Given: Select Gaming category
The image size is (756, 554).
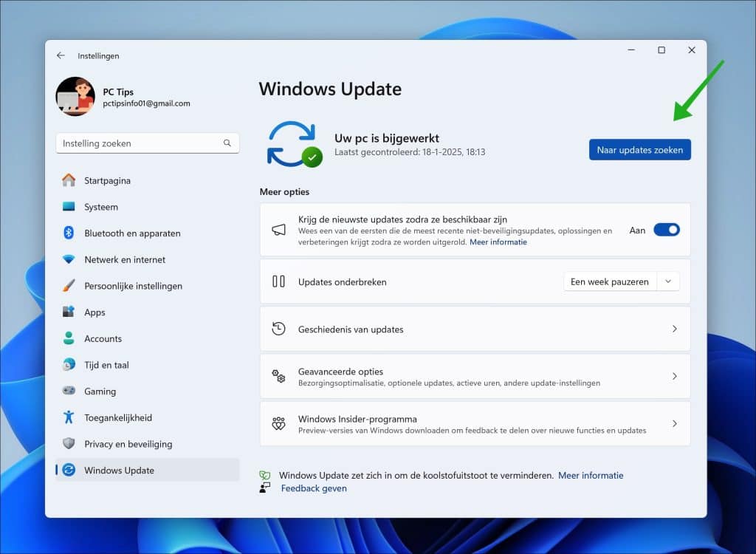Looking at the screenshot, I should pos(148,391).
